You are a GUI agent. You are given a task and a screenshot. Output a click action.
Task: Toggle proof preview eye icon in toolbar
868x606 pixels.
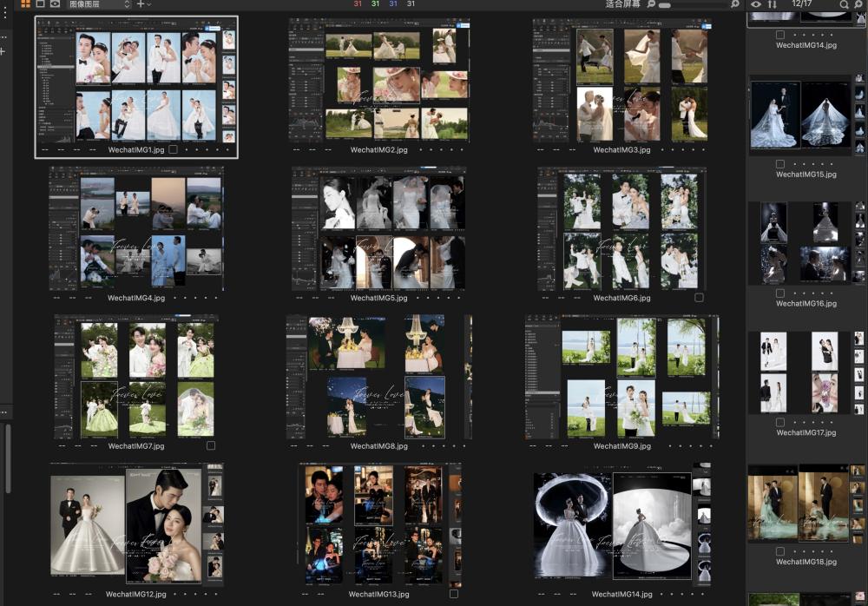pyautogui.click(x=55, y=4)
